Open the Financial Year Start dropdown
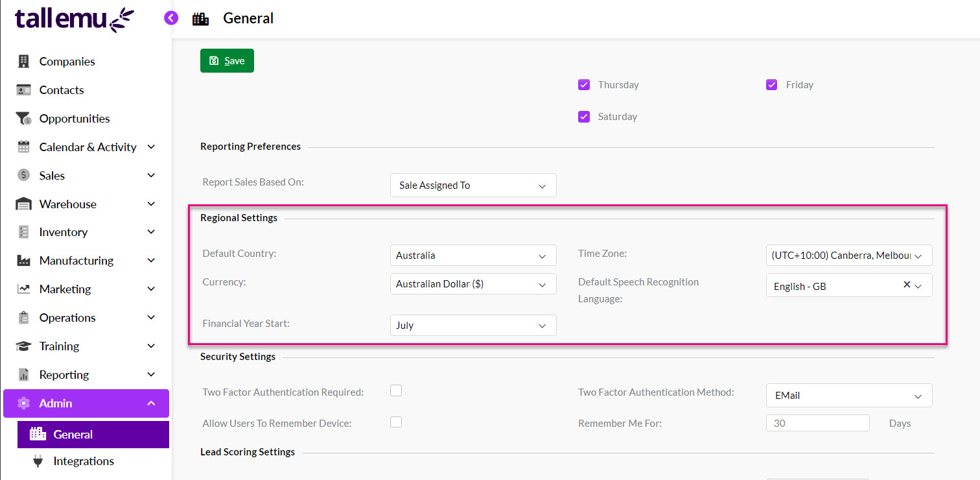 tap(472, 325)
